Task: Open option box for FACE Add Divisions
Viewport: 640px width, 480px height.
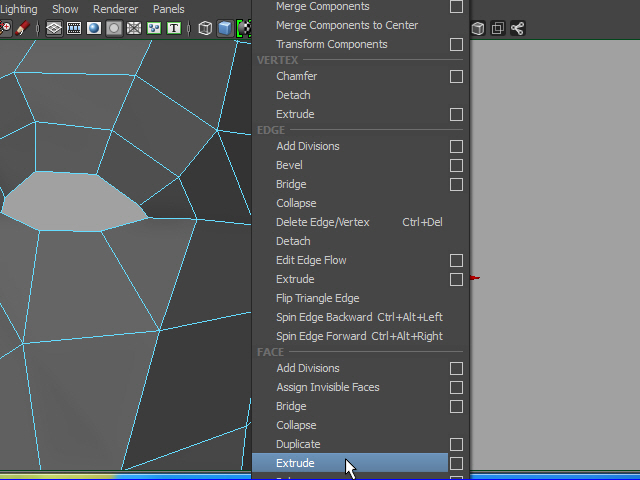Action: [456, 368]
